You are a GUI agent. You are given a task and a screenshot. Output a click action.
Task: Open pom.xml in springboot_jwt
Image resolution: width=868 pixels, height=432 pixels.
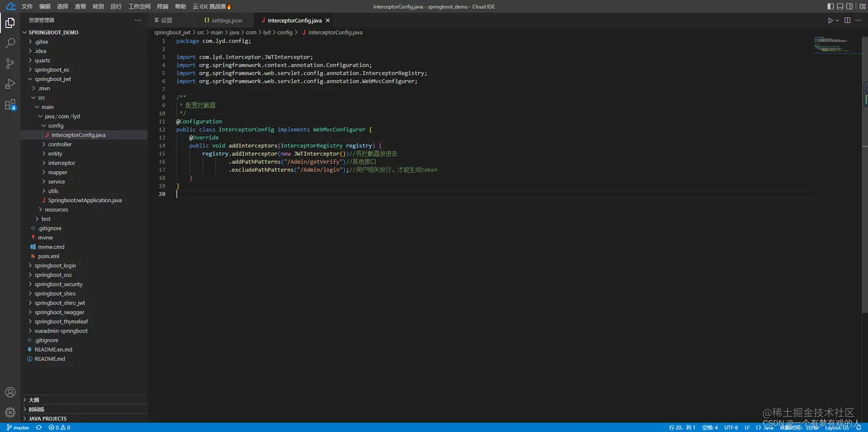pyautogui.click(x=84, y=256)
